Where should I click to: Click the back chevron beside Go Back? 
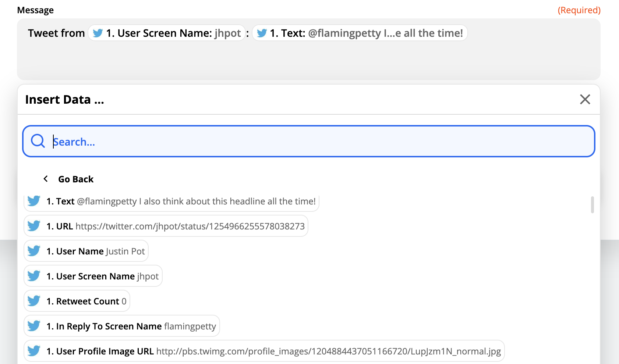[x=46, y=179]
